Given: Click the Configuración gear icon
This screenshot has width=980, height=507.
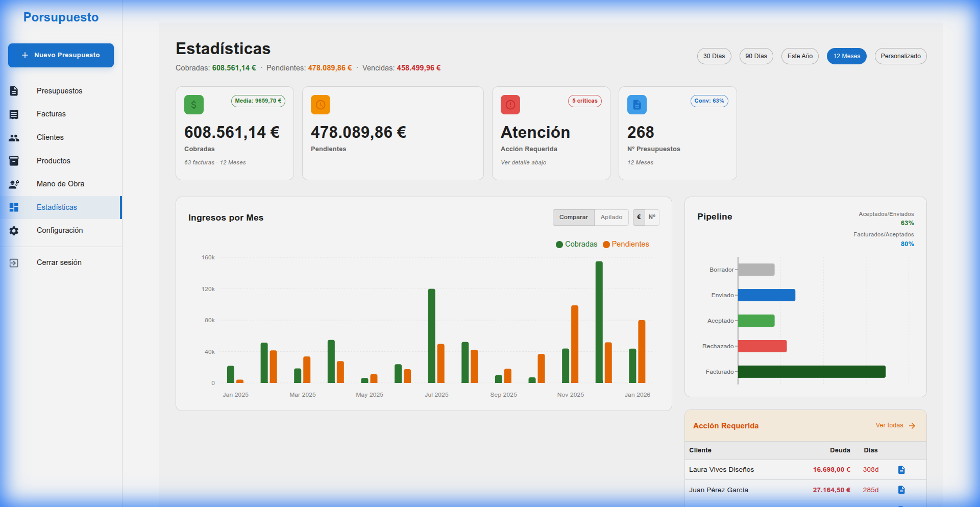Looking at the screenshot, I should (x=14, y=231).
